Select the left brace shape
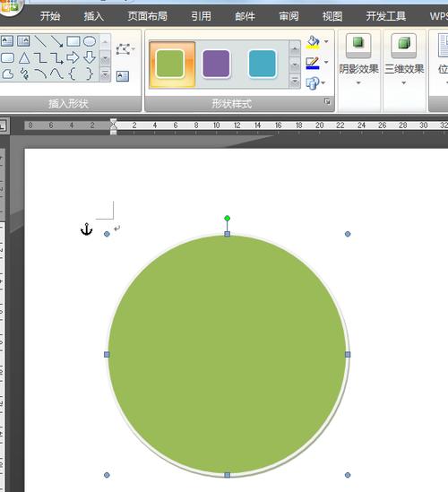The image size is (448, 492). click(72, 74)
